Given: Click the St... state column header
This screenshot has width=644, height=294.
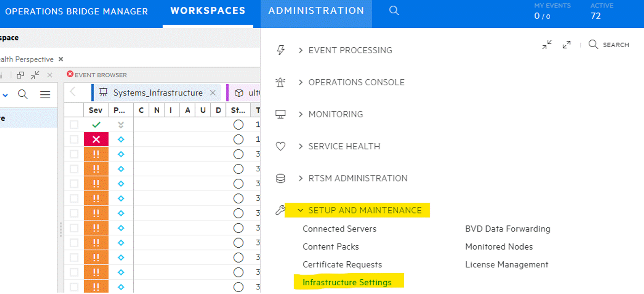Looking at the screenshot, I should 238,110.
